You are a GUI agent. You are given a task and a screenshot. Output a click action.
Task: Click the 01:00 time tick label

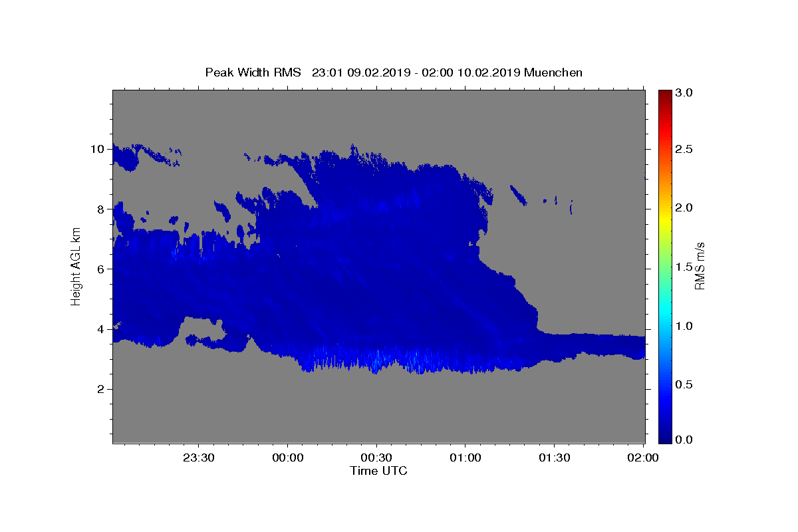click(465, 458)
